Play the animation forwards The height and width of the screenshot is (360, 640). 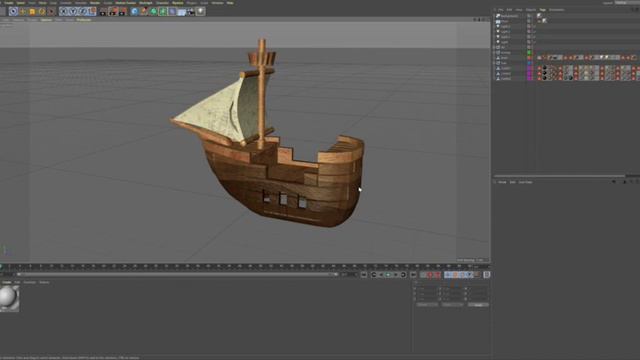pos(388,275)
